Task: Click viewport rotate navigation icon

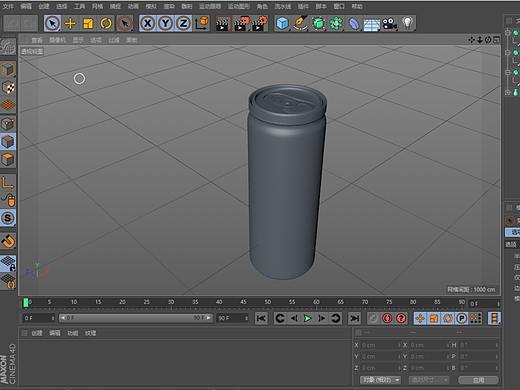Action: (x=488, y=40)
